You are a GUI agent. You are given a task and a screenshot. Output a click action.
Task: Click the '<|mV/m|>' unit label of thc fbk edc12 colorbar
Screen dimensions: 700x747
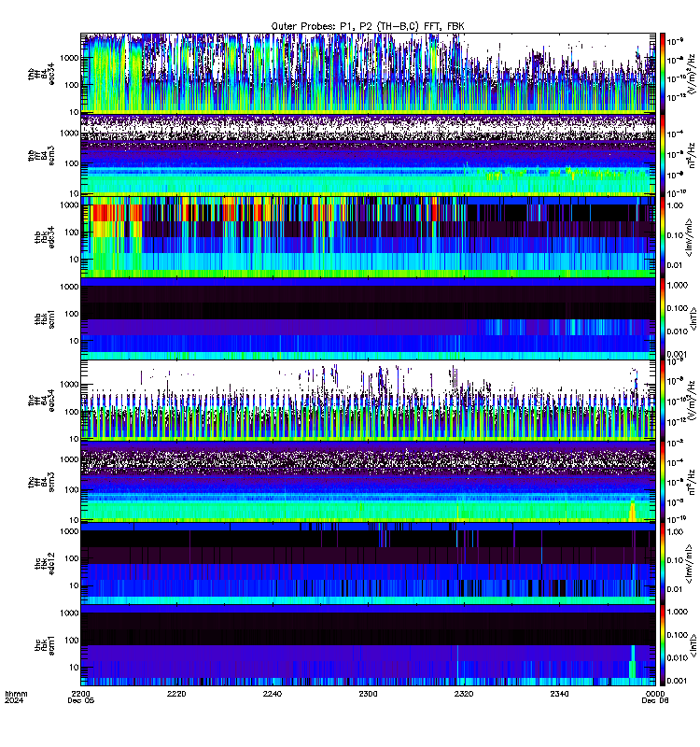[689, 564]
